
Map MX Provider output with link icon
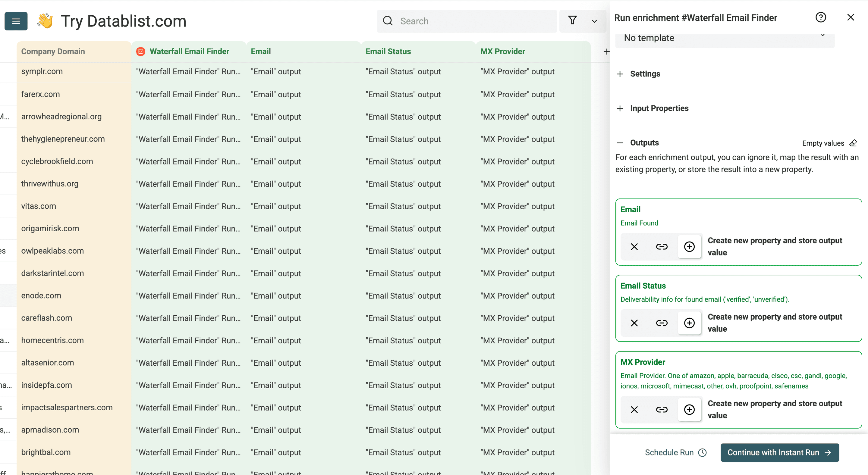pos(662,410)
